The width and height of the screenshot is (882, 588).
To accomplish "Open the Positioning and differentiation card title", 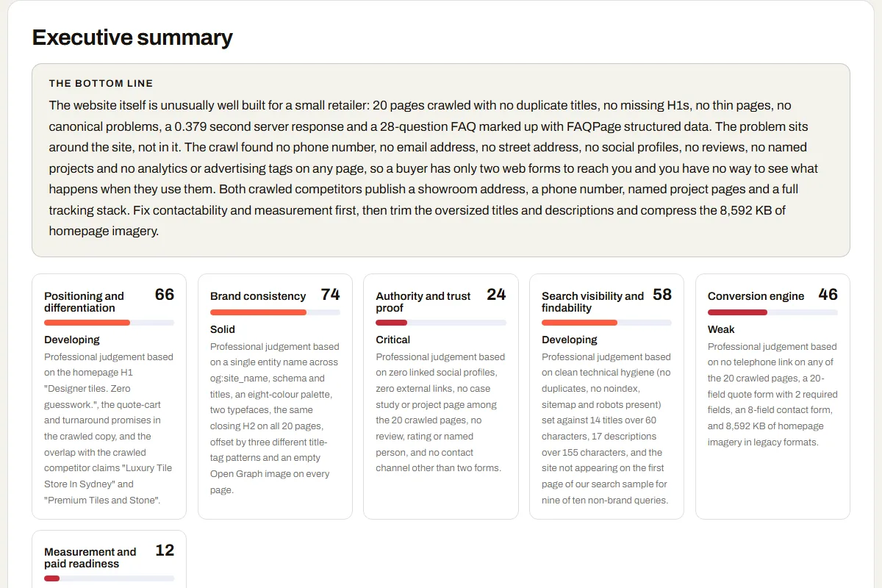I will pos(85,302).
